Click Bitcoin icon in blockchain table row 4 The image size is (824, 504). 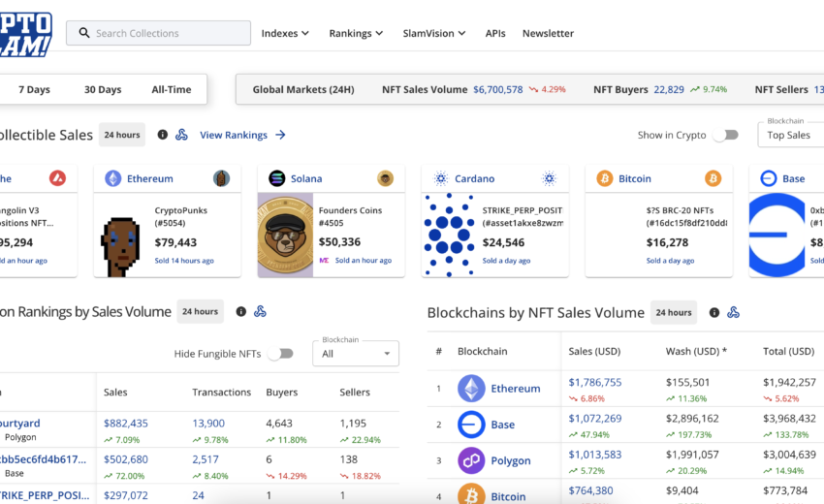(x=471, y=495)
